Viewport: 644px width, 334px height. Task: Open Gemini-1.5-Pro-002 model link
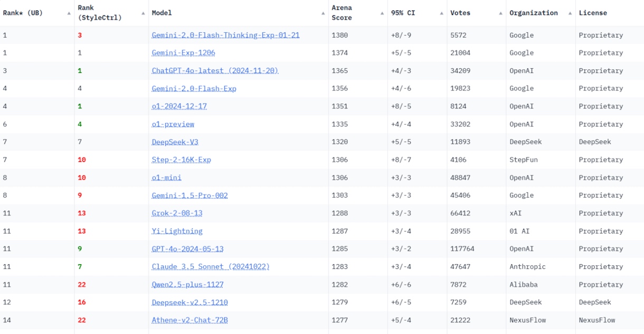click(190, 196)
